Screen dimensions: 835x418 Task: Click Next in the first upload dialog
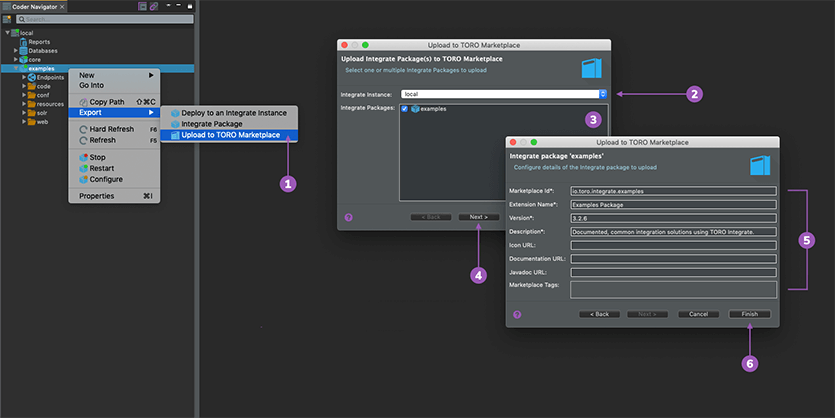pos(479,217)
